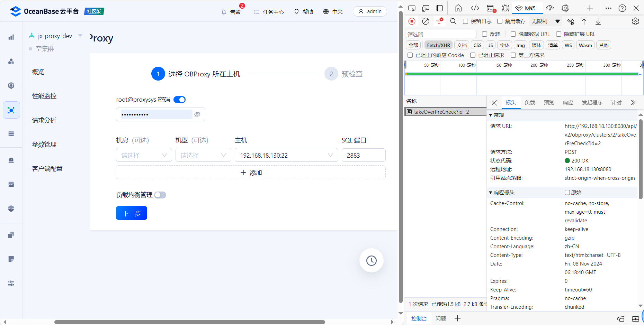
Task: Collapse the Response Headers section
Action: (x=491, y=193)
